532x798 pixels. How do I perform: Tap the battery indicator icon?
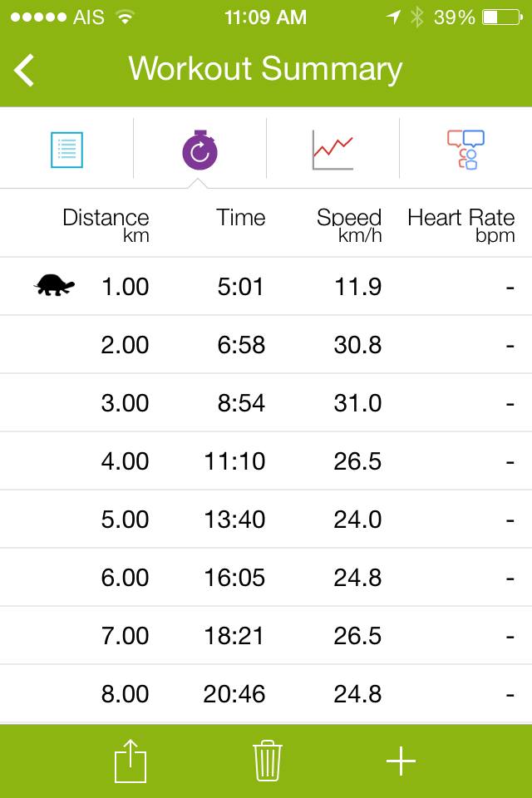pyautogui.click(x=502, y=17)
